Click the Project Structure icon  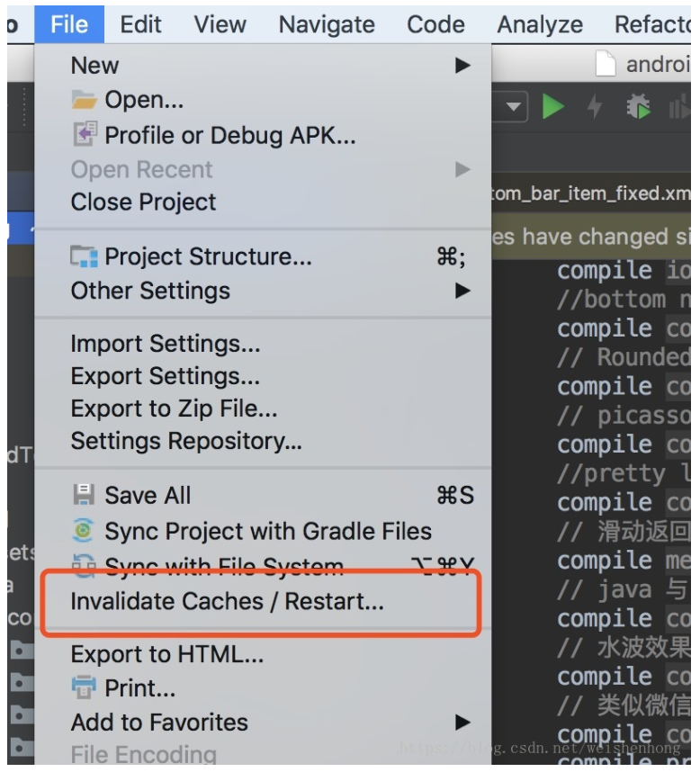(x=84, y=256)
